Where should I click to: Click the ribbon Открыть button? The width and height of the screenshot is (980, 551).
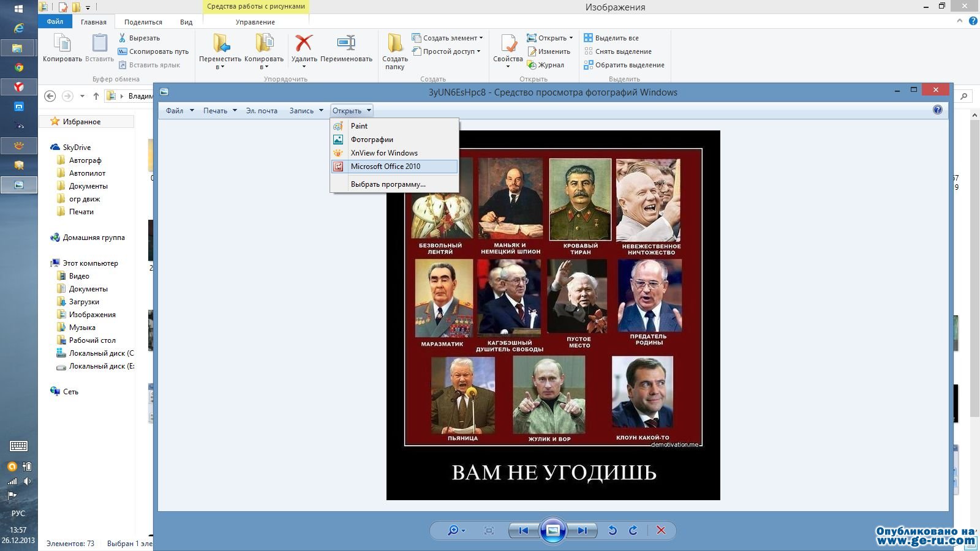pyautogui.click(x=549, y=38)
